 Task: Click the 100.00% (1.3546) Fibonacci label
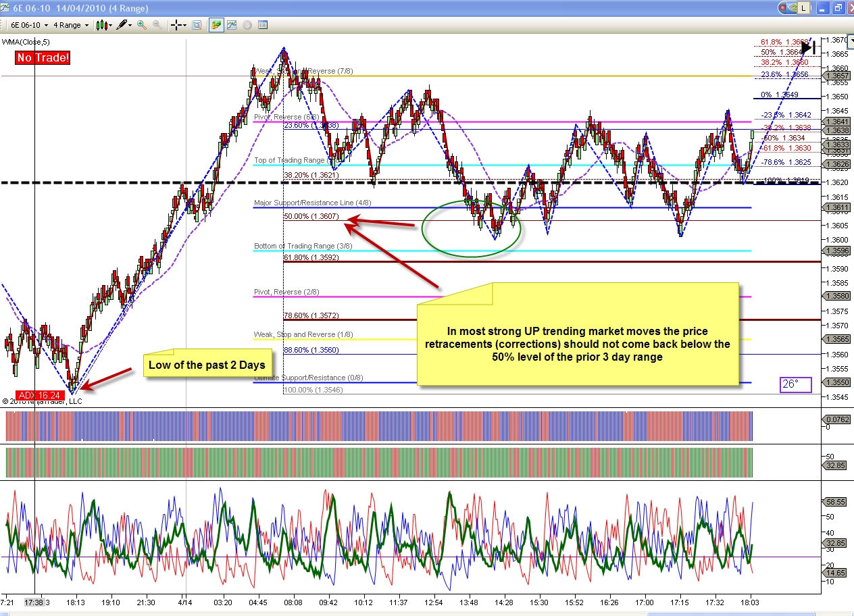click(313, 390)
